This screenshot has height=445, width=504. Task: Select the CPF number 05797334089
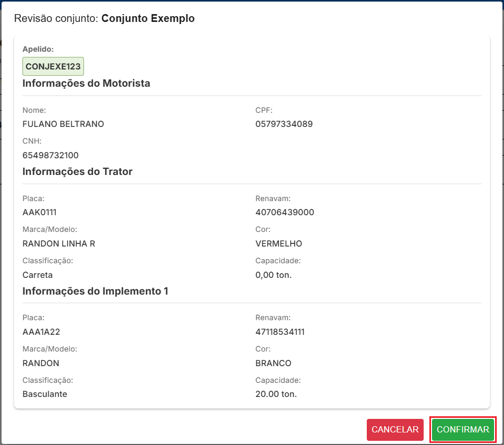click(284, 124)
